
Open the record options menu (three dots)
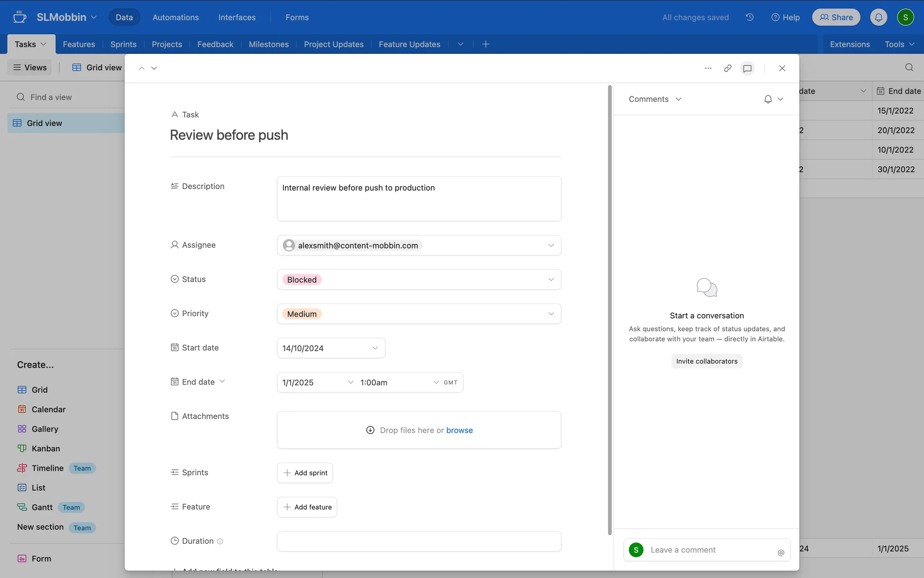click(x=708, y=68)
